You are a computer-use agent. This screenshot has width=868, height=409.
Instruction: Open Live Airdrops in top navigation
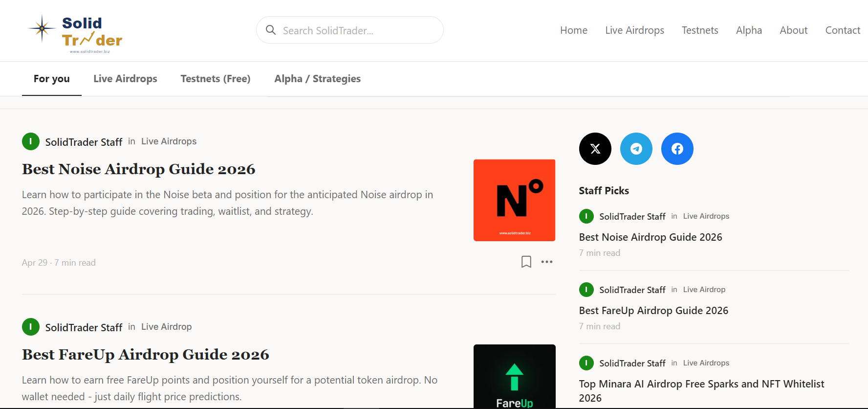click(635, 30)
